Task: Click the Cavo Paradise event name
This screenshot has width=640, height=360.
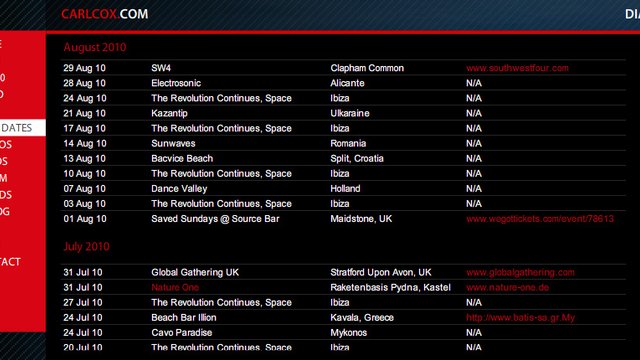Action: pos(182,333)
